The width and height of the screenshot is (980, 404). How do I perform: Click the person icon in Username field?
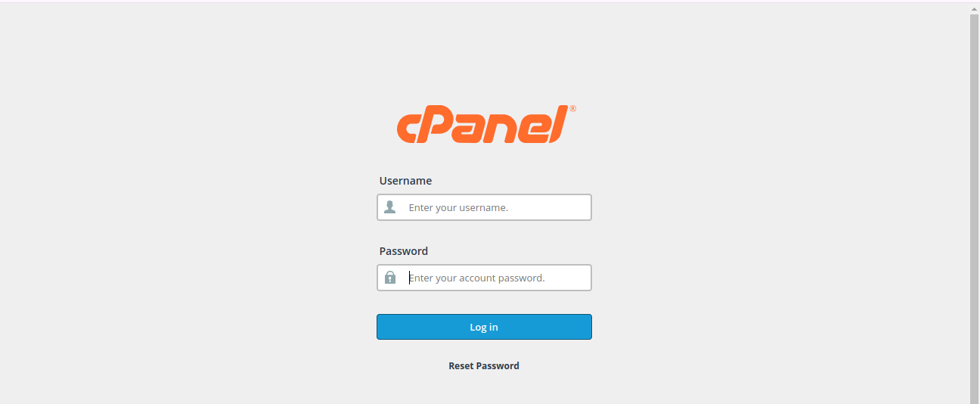point(390,207)
